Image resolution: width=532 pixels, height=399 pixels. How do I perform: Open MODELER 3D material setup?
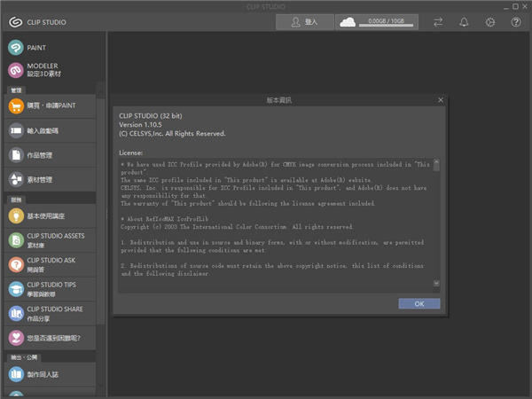pos(44,71)
